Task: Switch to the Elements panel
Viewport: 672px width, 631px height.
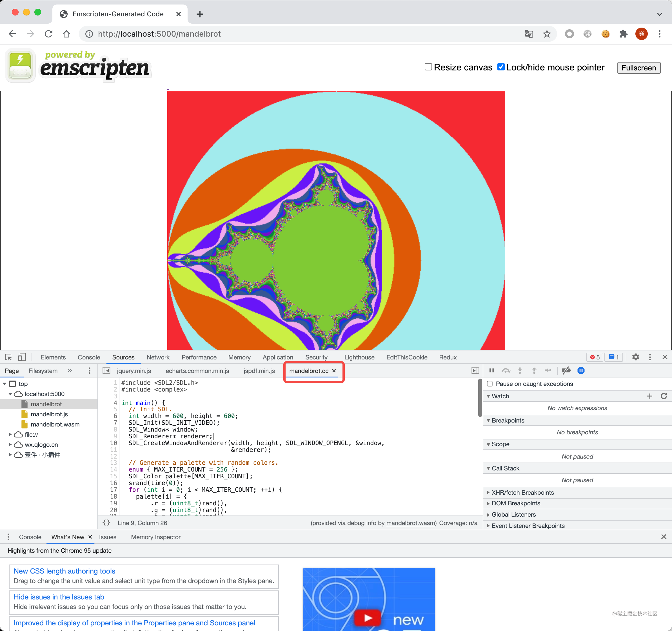Action: point(53,357)
